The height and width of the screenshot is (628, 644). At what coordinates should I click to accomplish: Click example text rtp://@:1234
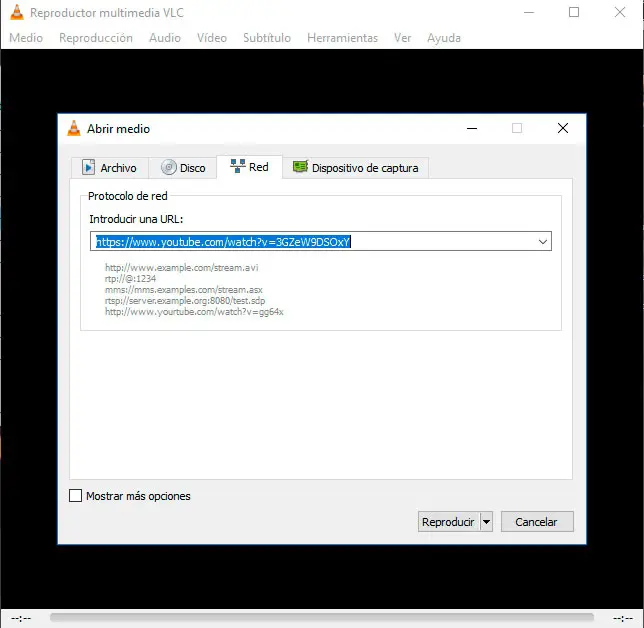point(130,279)
